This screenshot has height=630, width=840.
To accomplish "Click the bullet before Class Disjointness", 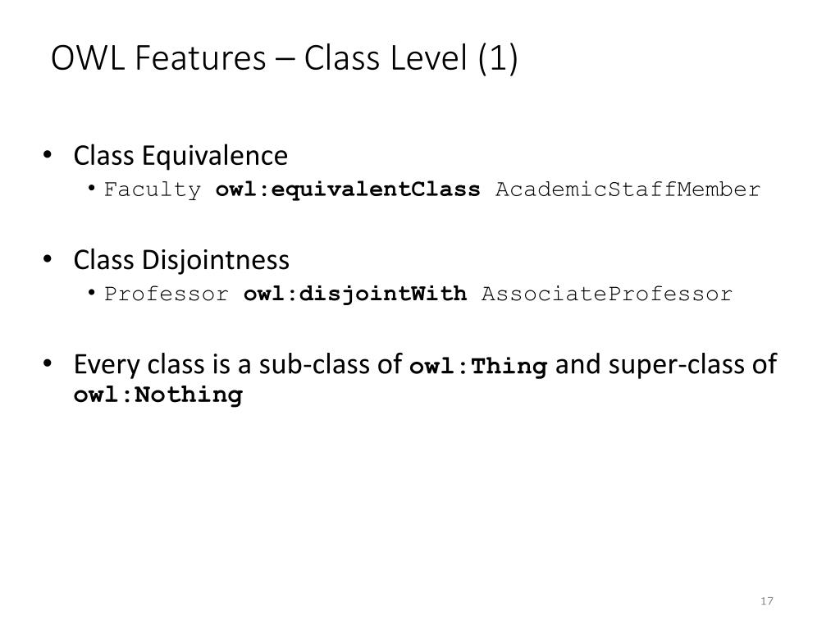I will point(47,260).
